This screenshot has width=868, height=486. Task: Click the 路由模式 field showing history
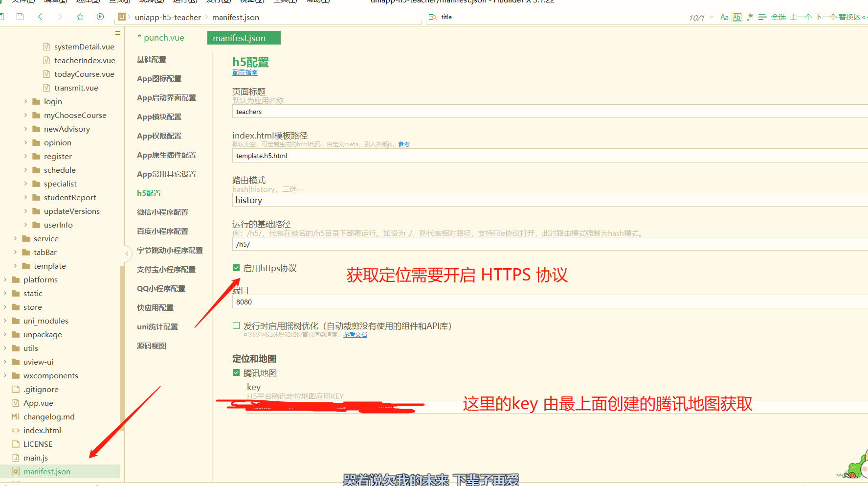coord(550,200)
